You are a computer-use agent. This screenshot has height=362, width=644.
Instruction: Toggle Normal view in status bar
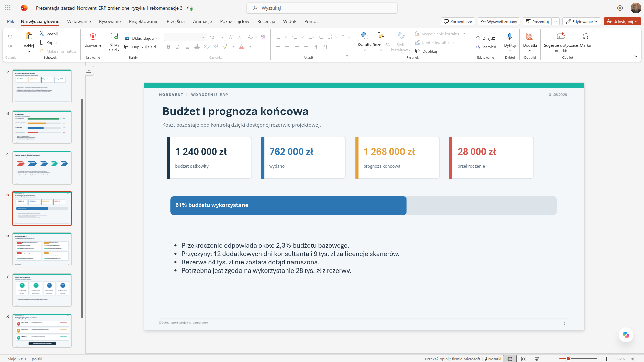coord(510,359)
